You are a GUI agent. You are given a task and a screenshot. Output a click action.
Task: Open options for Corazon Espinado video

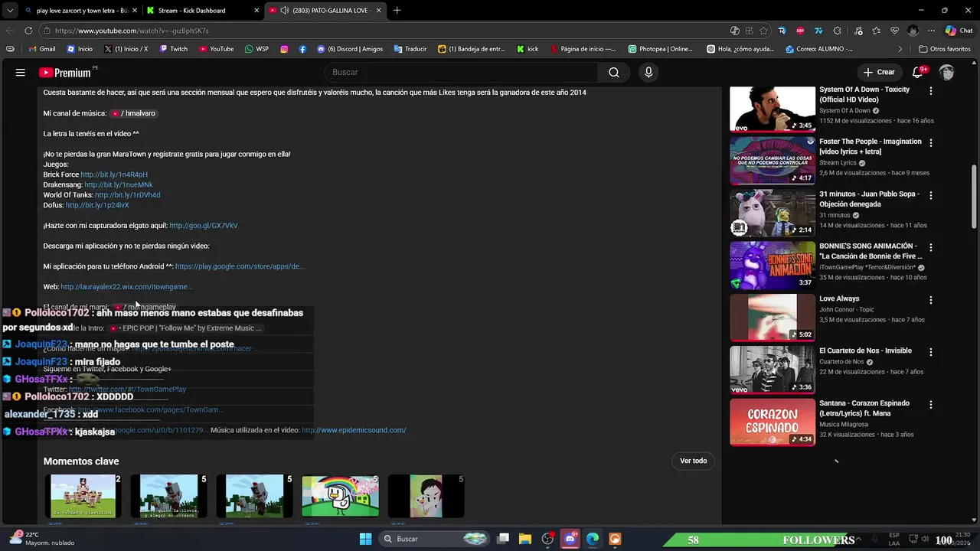(931, 405)
